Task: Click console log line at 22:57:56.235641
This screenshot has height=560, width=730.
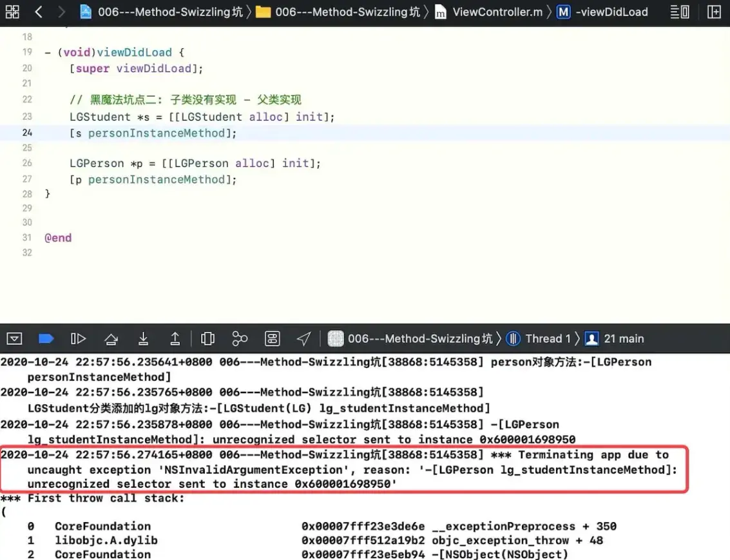Action: point(326,369)
